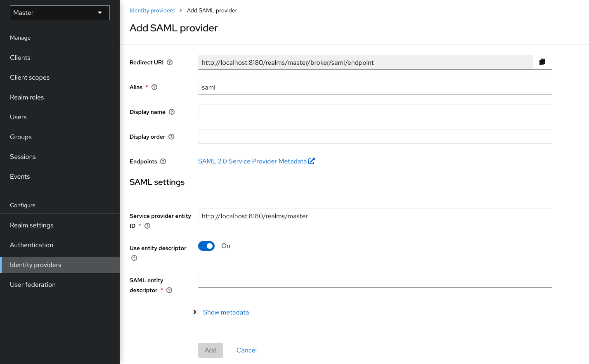
Task: Open the help icon next to Redirect URI
Action: [170, 62]
